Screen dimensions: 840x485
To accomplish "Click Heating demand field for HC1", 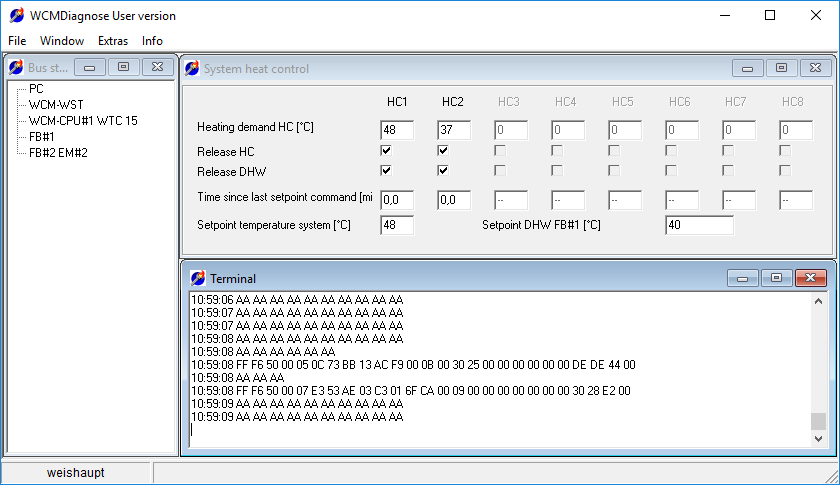I will coord(397,130).
